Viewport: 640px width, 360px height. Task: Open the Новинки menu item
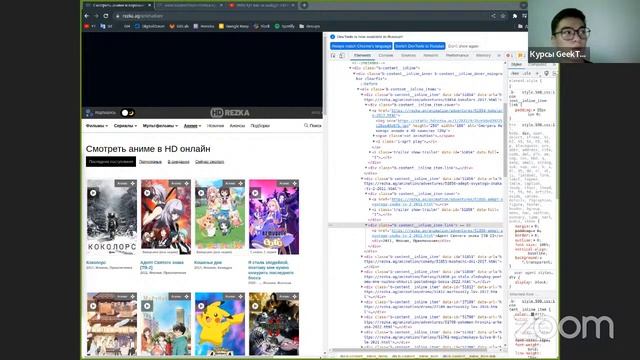(x=216, y=126)
